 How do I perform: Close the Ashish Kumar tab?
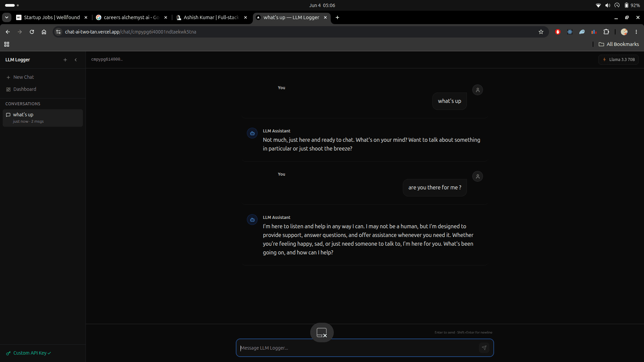pyautogui.click(x=246, y=17)
